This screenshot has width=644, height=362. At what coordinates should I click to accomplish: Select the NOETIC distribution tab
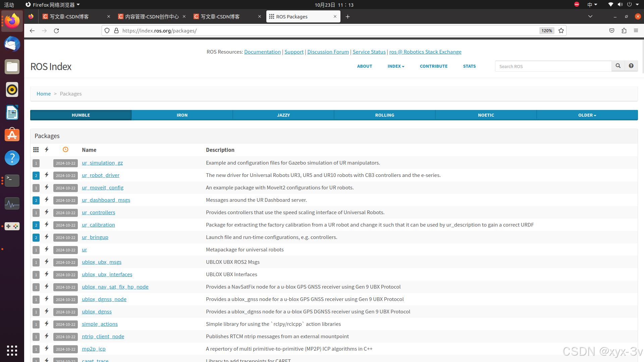(x=486, y=115)
